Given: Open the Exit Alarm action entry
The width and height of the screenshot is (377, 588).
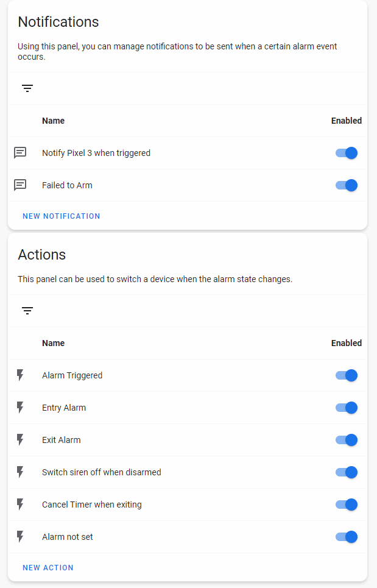Looking at the screenshot, I should 62,440.
